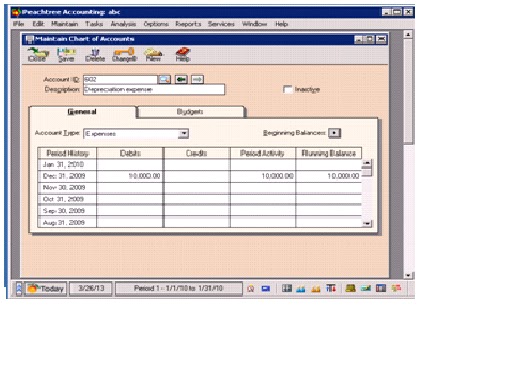Open Account ID lookup magnifier
The height and width of the screenshot is (380, 523).
pyautogui.click(x=164, y=79)
